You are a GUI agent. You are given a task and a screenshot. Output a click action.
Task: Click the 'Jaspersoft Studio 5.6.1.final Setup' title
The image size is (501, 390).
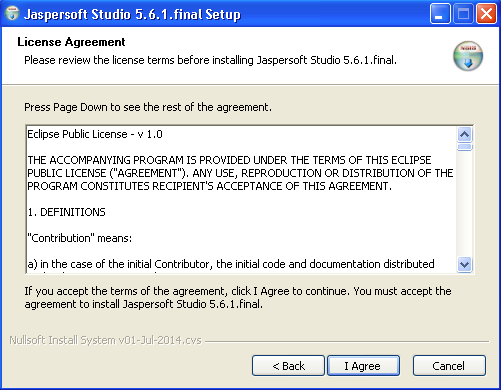tap(132, 14)
